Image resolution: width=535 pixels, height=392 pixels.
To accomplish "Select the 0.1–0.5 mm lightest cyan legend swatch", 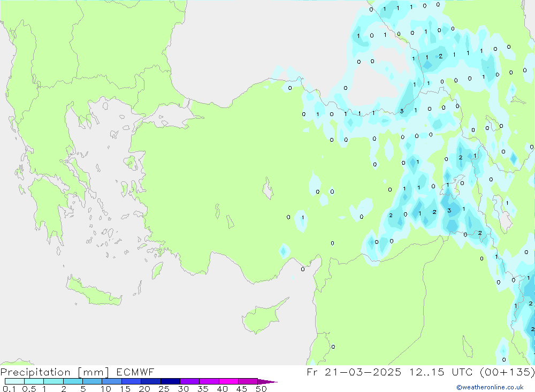I will (x=14, y=381).
